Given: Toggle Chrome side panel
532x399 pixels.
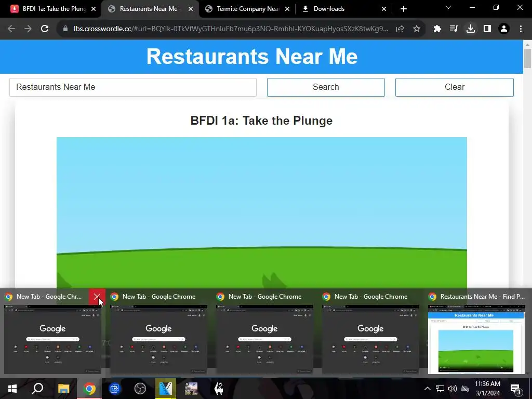Looking at the screenshot, I should tap(487, 29).
